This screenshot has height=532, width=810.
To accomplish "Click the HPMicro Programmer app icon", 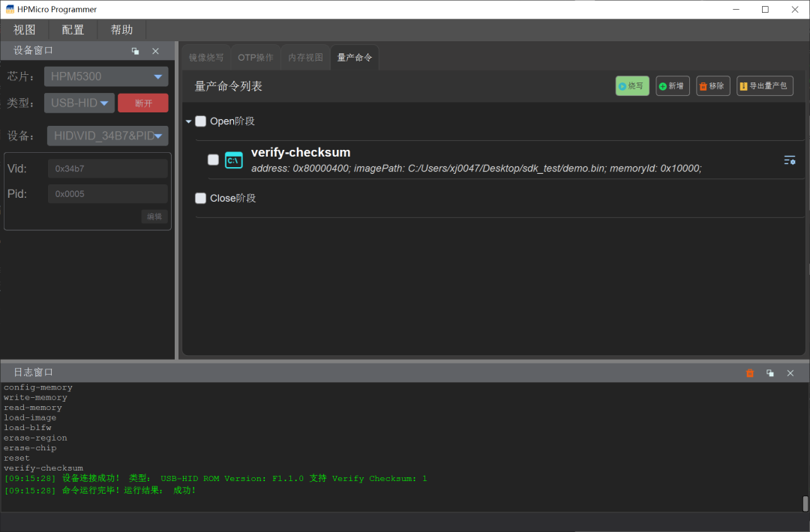I will tap(9, 9).
